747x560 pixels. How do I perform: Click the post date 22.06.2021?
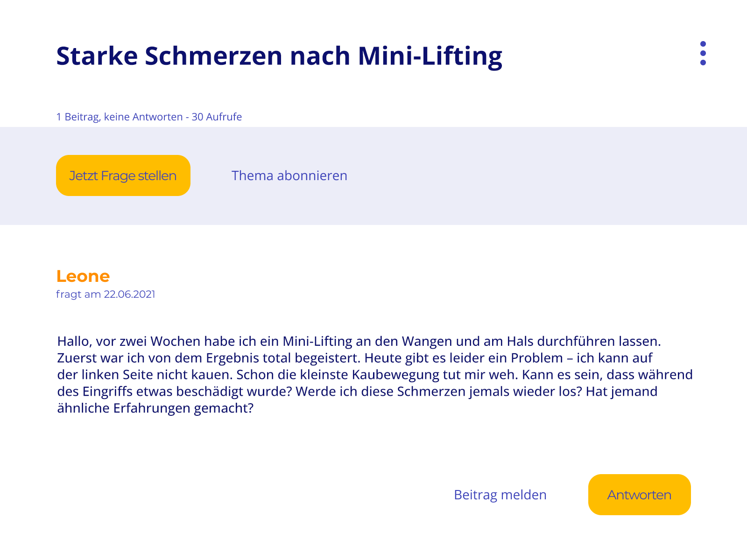pyautogui.click(x=129, y=294)
